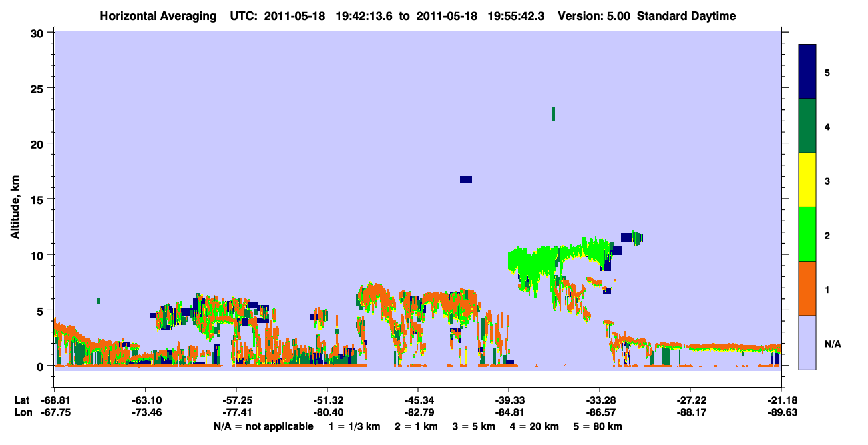The height and width of the screenshot is (445, 868).
Task: Click longitude value -73.46
Action: point(145,412)
